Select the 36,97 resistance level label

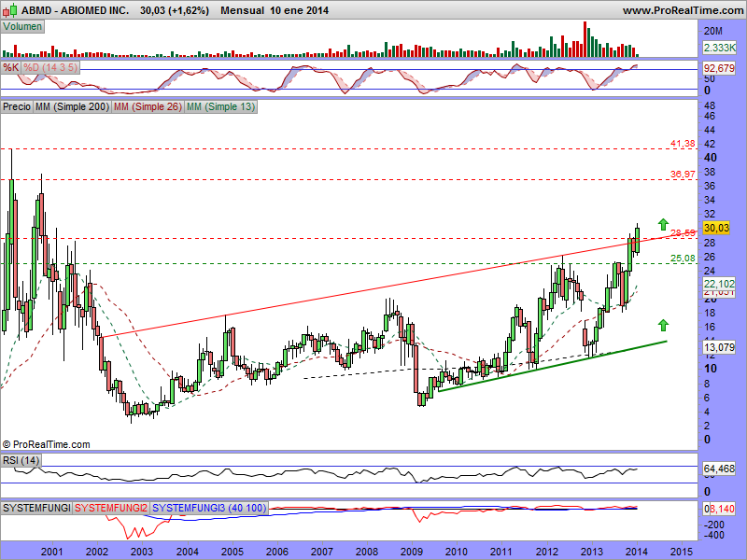pos(683,175)
